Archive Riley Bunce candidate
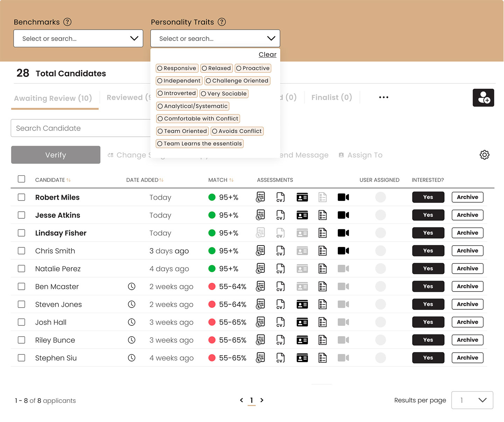Viewport: 504px width, 422px height. tap(467, 340)
